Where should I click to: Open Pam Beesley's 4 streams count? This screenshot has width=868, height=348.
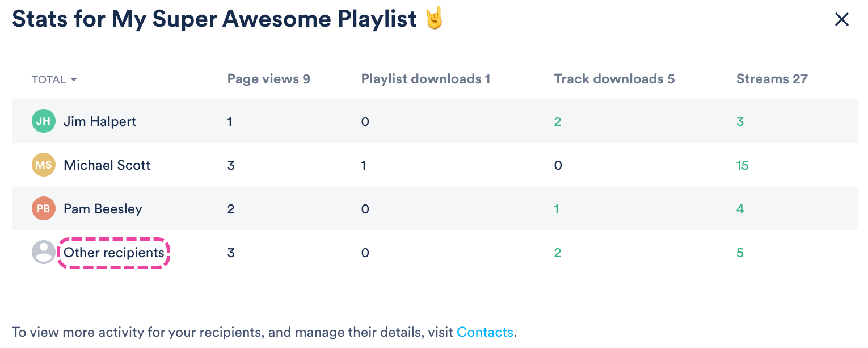740,209
